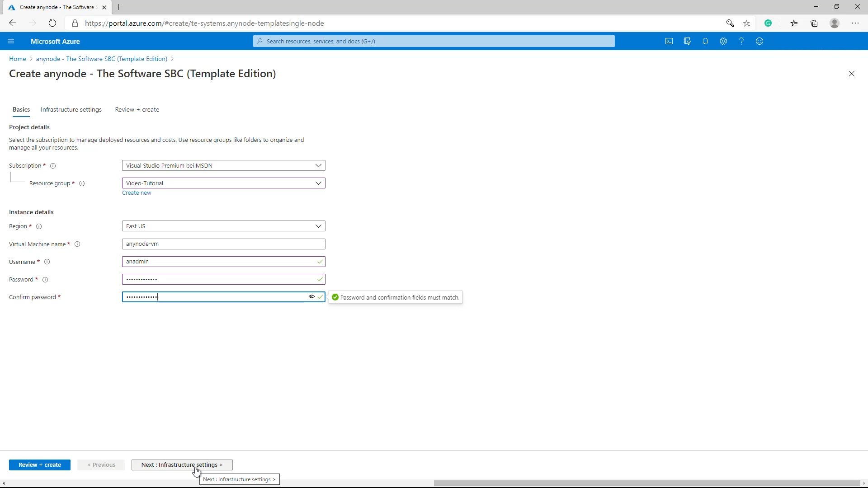Open the browser password key icon
The height and width of the screenshot is (488, 868).
coord(730,23)
